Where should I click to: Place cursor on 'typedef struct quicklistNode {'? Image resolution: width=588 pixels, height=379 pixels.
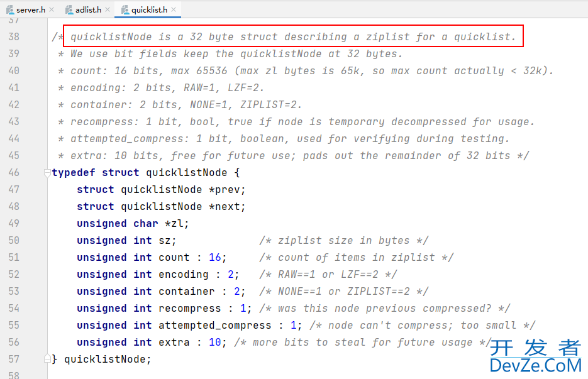point(145,172)
